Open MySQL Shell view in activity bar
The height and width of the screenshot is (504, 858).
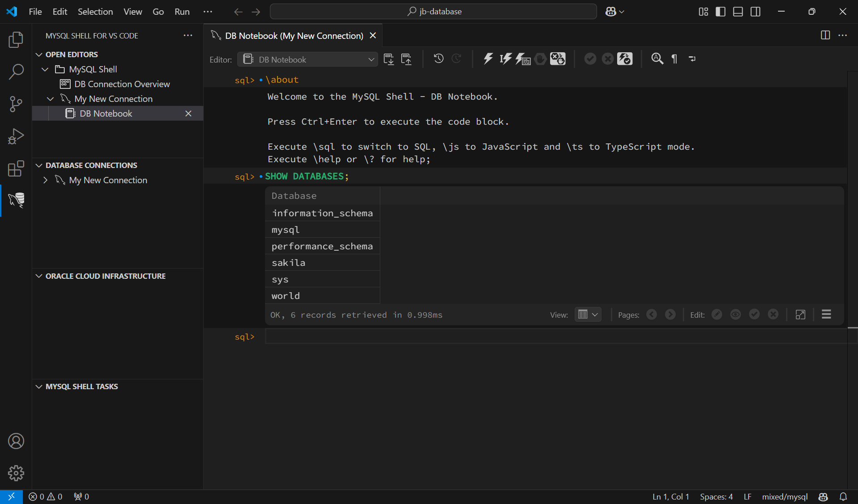(16, 200)
